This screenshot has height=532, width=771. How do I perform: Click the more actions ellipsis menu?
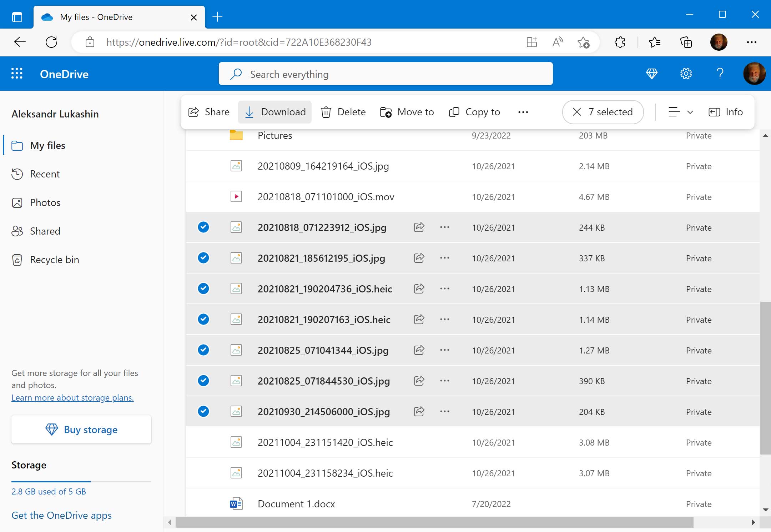pos(523,112)
